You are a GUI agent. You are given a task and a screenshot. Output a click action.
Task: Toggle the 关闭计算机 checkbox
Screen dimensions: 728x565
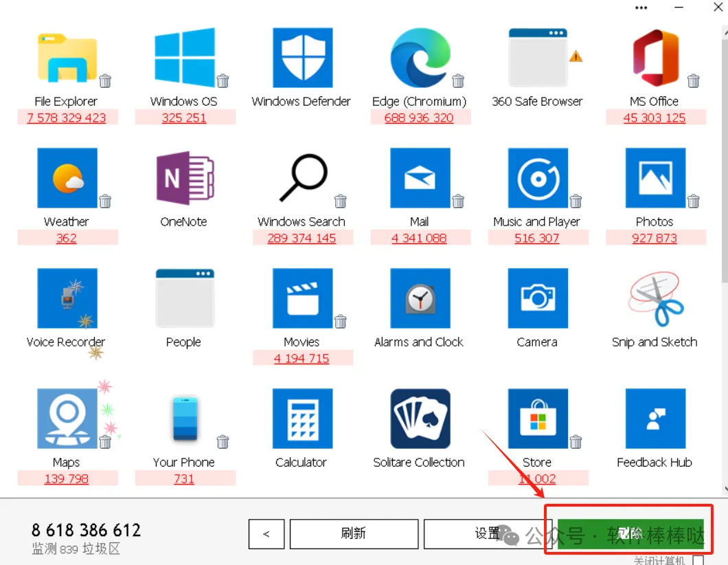pos(698,561)
